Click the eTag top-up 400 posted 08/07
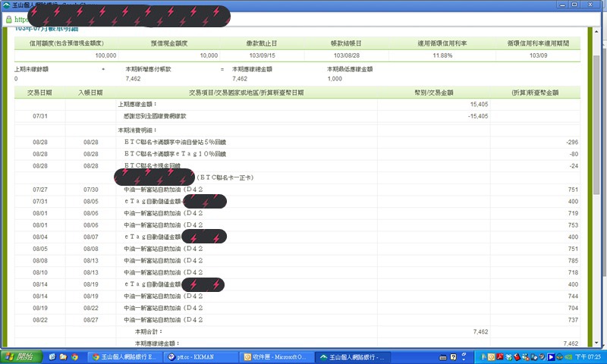Viewport: 607px width, 364px height. click(x=573, y=237)
